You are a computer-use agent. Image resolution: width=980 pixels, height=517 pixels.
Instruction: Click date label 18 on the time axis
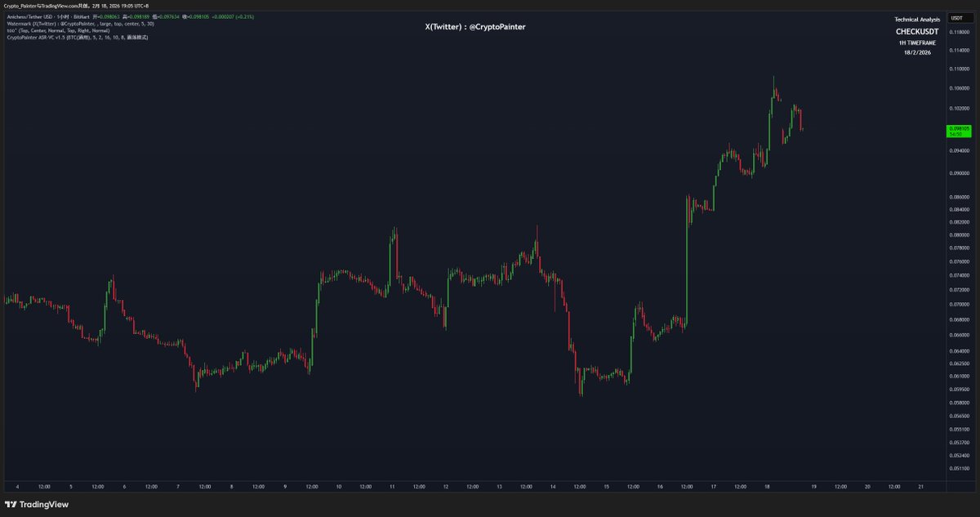(x=767, y=486)
